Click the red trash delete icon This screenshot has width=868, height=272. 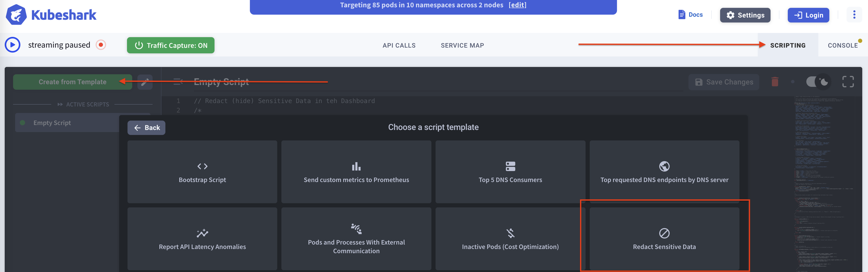pos(775,82)
